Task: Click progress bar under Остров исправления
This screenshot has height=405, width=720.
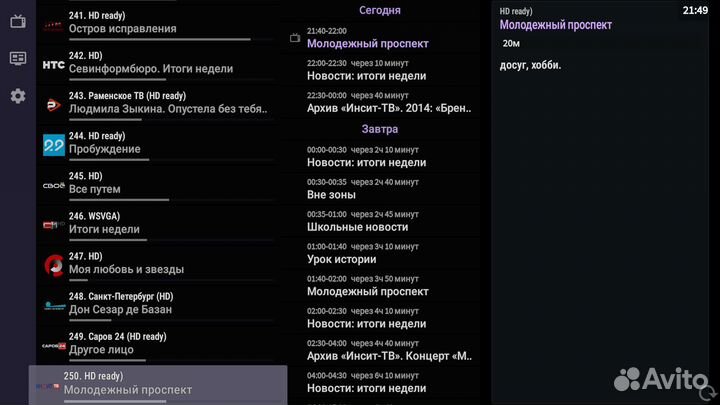Action: tap(171, 39)
